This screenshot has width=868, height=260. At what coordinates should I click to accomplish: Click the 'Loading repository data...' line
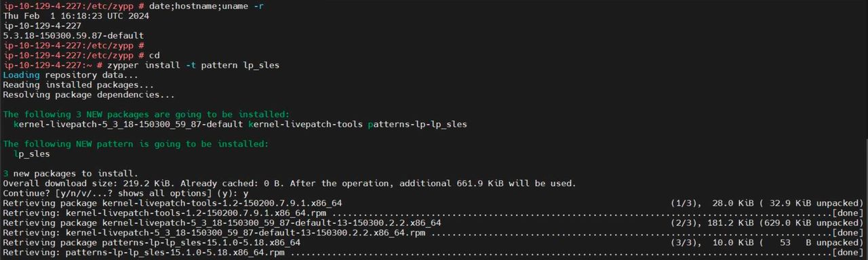pos(71,75)
